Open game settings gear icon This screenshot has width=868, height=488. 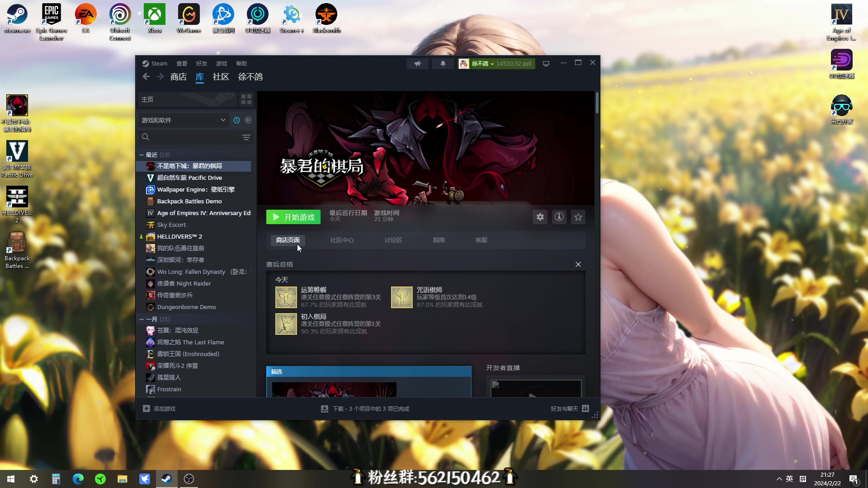coord(540,217)
